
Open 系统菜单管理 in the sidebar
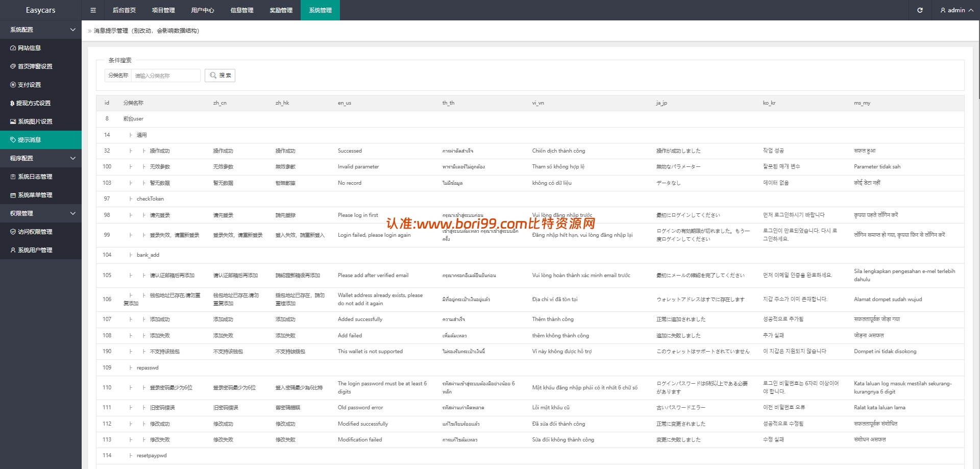[41, 195]
